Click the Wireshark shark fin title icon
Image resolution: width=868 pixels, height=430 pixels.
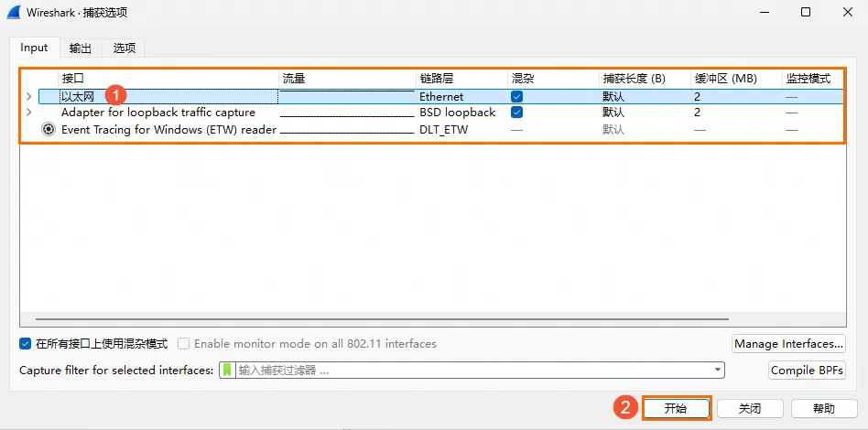point(14,12)
